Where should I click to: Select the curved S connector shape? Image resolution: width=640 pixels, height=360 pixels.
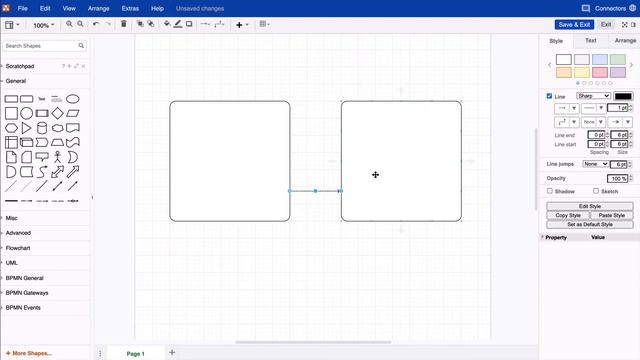pos(42,172)
